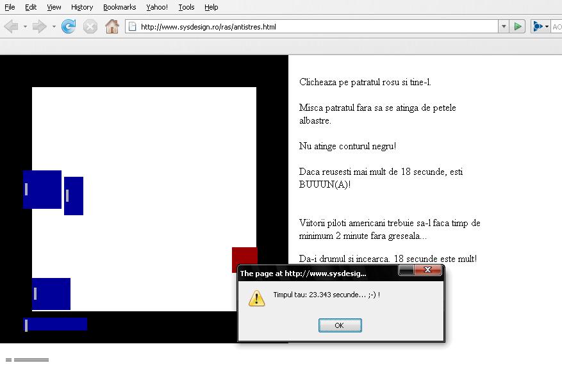Expand the address bar URL dropdown
Image resolution: width=562 pixels, height=392 pixels.
[x=504, y=27]
